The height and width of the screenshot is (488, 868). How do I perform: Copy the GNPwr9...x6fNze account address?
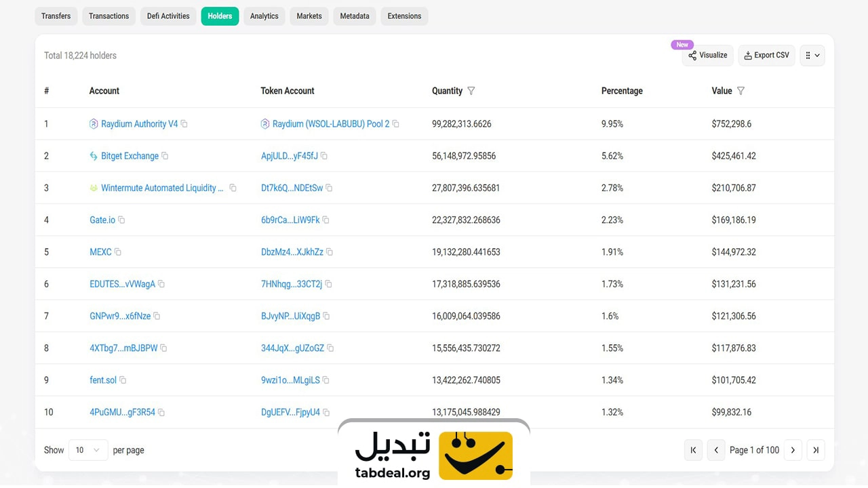[x=157, y=316]
